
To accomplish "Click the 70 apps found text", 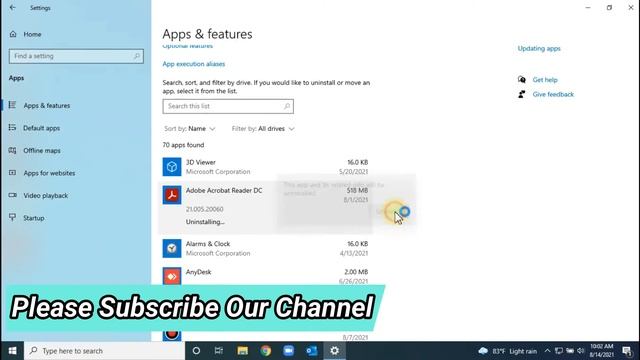I will coord(183,145).
